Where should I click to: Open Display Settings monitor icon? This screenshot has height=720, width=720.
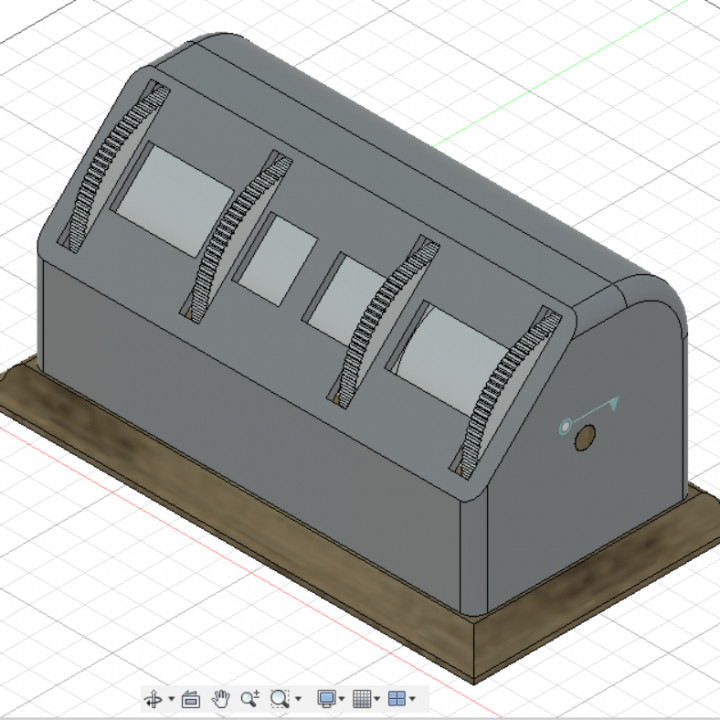[x=326, y=698]
